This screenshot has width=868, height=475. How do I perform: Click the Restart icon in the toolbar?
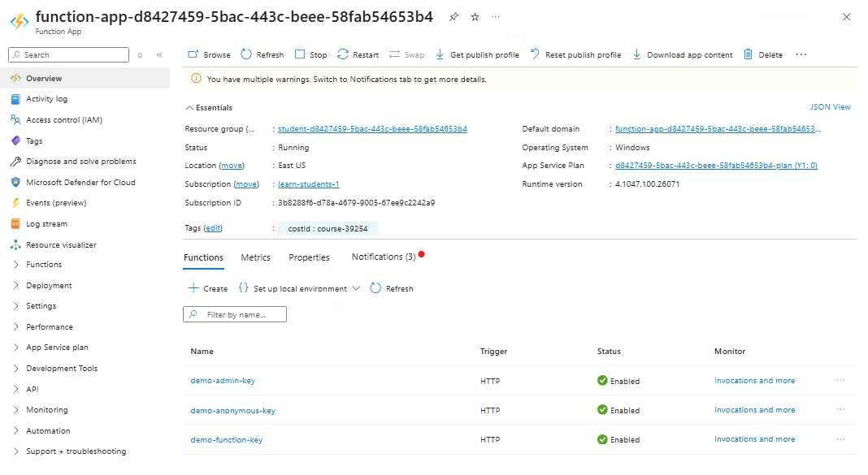(343, 54)
